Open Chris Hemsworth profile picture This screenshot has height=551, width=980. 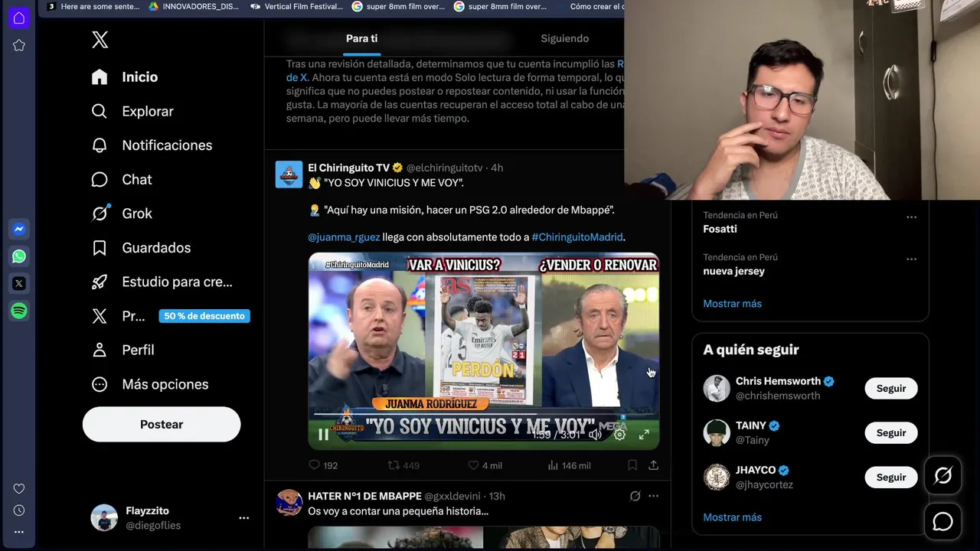[x=717, y=388]
